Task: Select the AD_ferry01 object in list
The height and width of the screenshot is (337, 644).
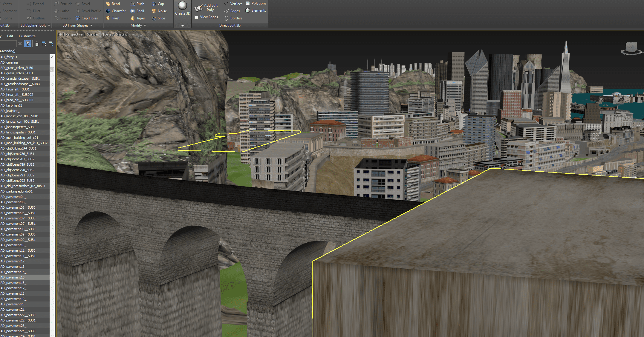Action: coord(25,57)
